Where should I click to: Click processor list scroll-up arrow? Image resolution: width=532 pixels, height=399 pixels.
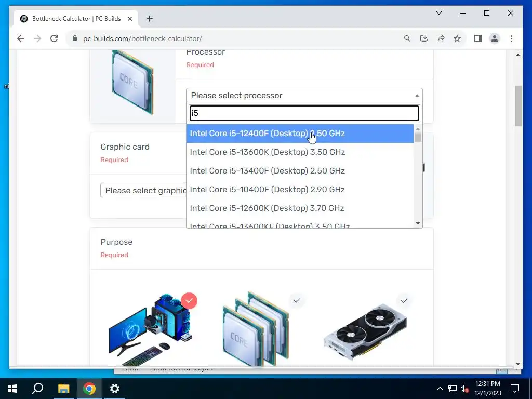coord(418,129)
